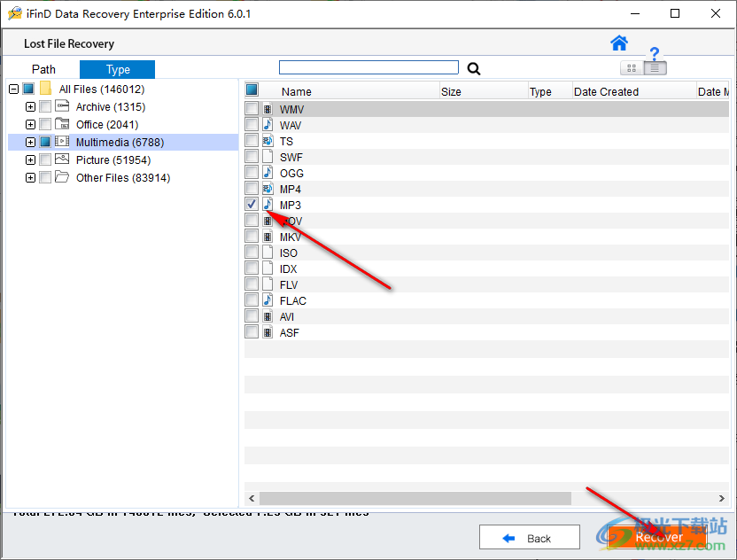Click inside the search input field
Screen dimensions: 737x560
pos(368,66)
